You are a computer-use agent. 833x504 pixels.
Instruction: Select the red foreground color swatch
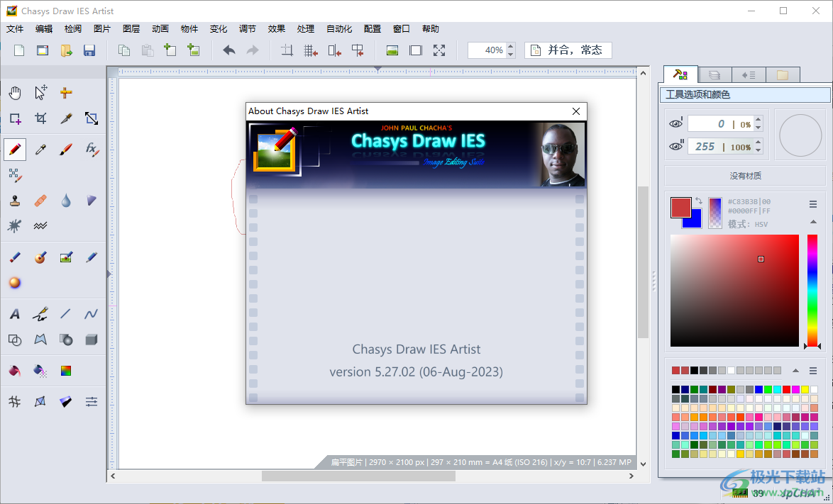(x=680, y=208)
